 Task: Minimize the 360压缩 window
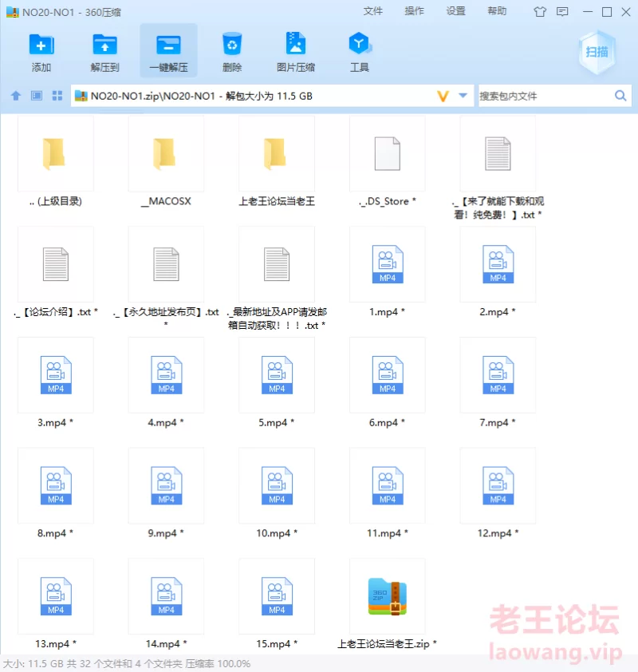click(x=588, y=11)
